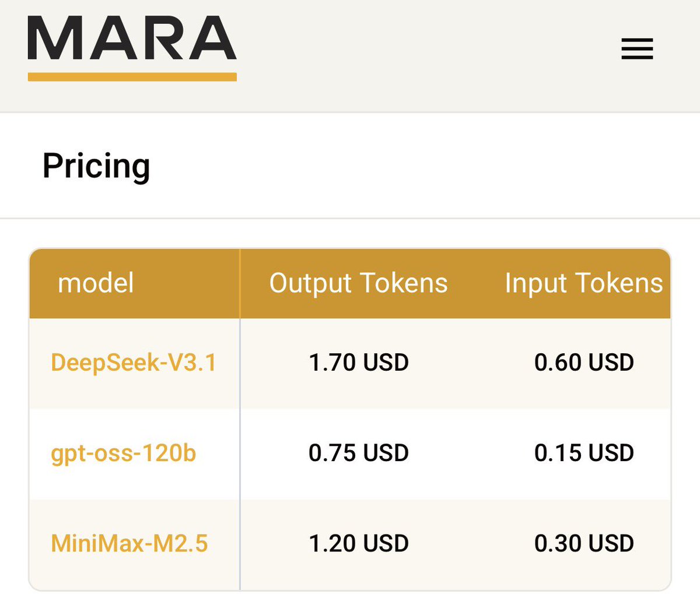The width and height of the screenshot is (700, 594).
Task: Open the hamburger navigation menu
Action: point(637,49)
